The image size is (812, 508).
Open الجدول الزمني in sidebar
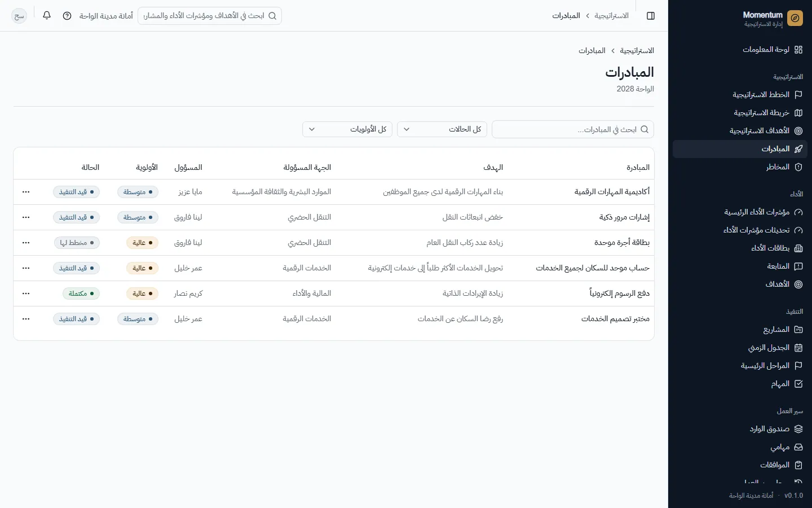pyautogui.click(x=740, y=348)
